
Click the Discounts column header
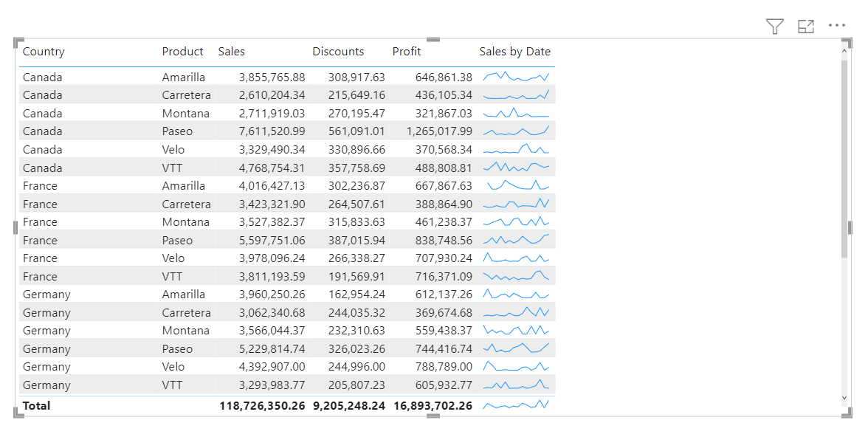(x=338, y=52)
